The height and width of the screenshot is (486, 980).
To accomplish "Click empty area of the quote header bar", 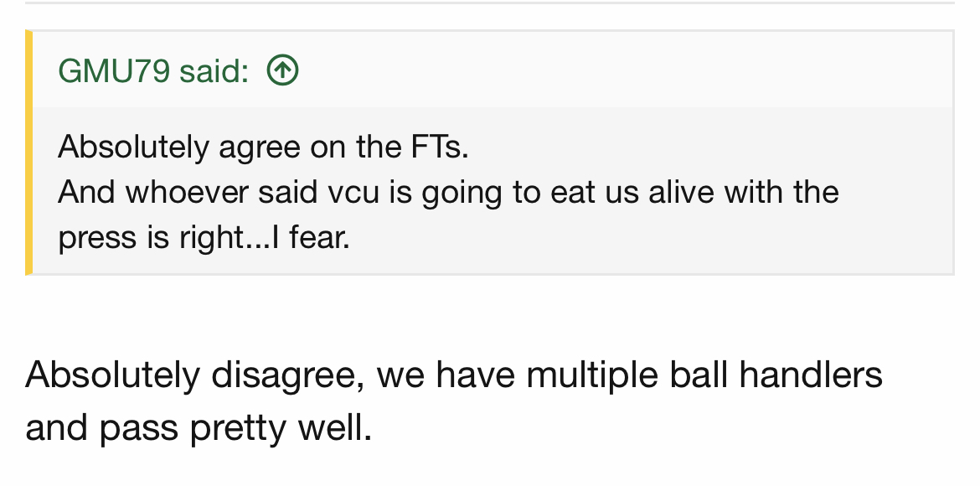I will click(625, 70).
